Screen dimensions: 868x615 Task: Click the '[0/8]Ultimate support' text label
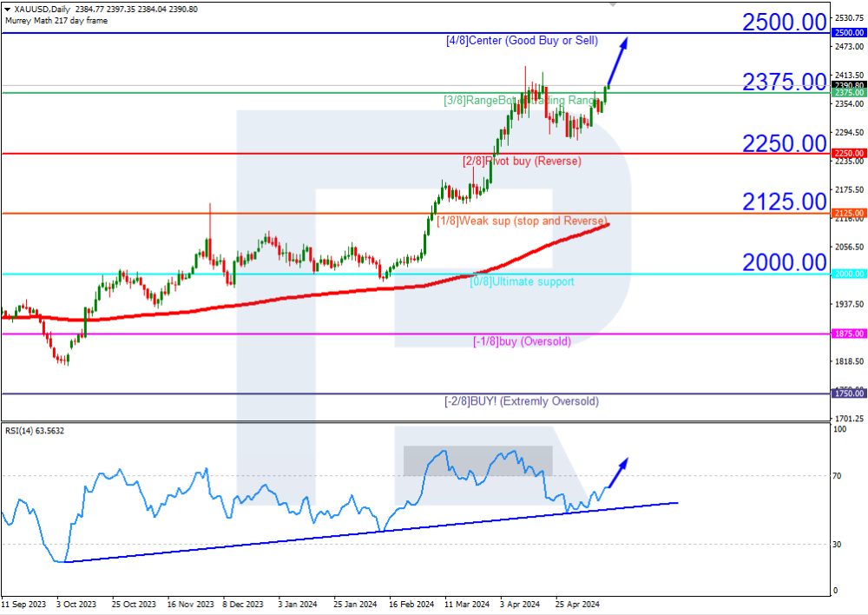point(522,281)
